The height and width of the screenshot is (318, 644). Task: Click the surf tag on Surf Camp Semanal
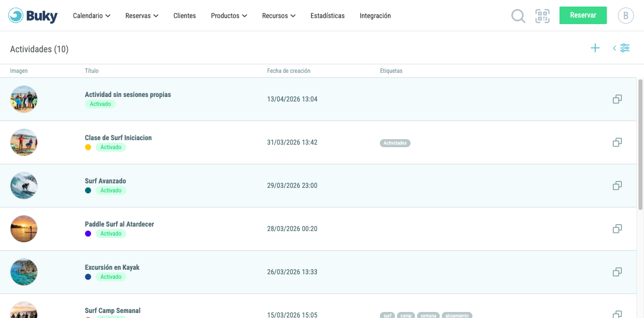(x=387, y=315)
